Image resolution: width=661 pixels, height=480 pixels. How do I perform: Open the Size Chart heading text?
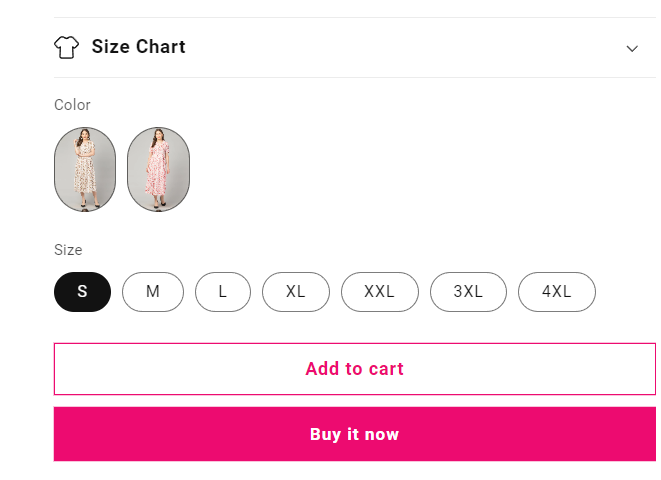[x=138, y=47]
